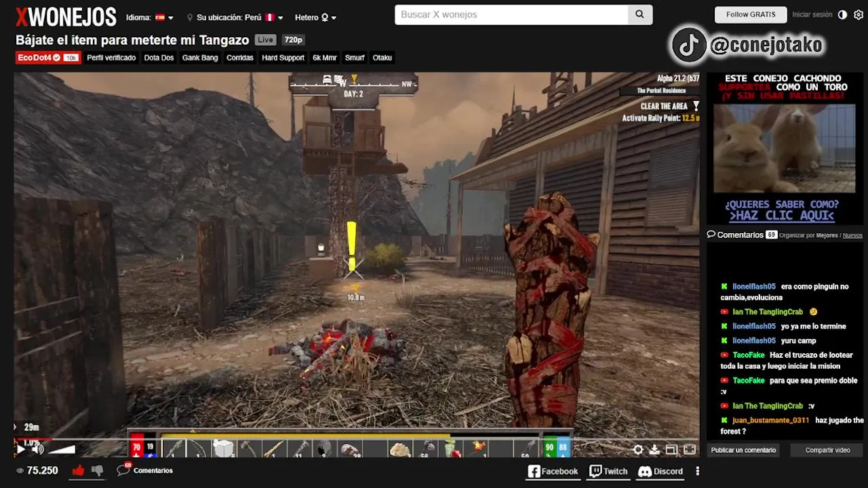Open the Idioma language dropdown
The image size is (868, 488).
[149, 18]
